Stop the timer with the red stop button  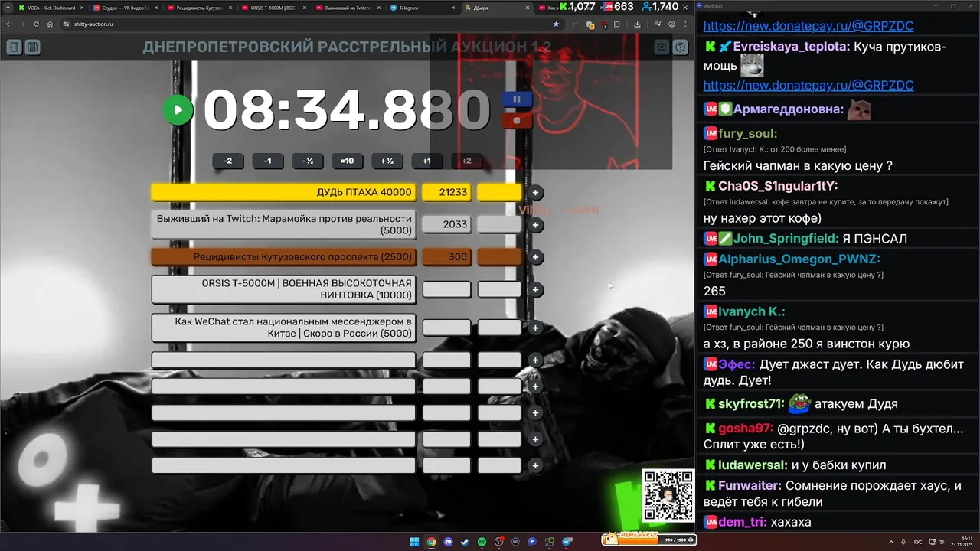pos(517,120)
